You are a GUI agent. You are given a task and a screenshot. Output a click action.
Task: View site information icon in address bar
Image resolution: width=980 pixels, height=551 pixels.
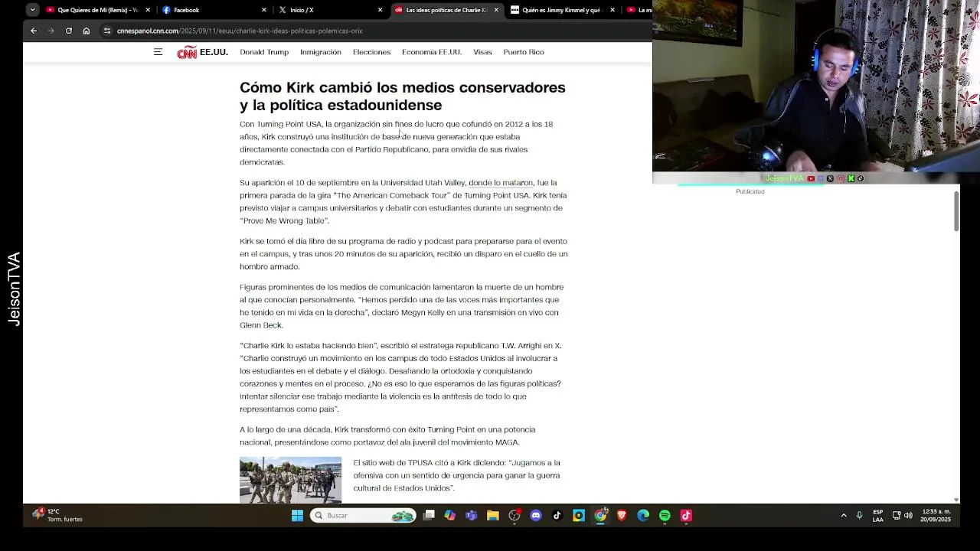click(108, 31)
